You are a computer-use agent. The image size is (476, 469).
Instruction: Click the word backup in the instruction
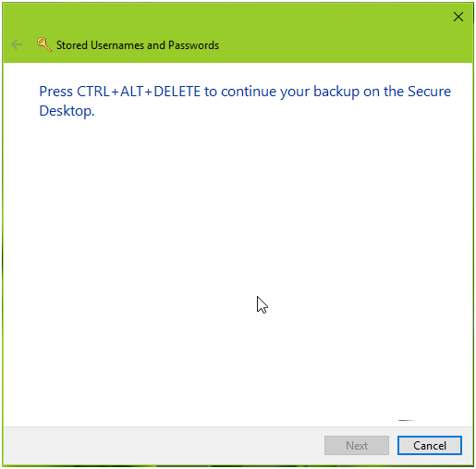point(336,92)
